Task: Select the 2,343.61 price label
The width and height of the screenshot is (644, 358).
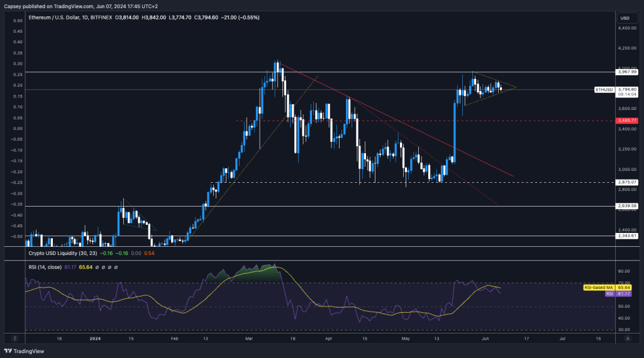Action: coord(627,236)
